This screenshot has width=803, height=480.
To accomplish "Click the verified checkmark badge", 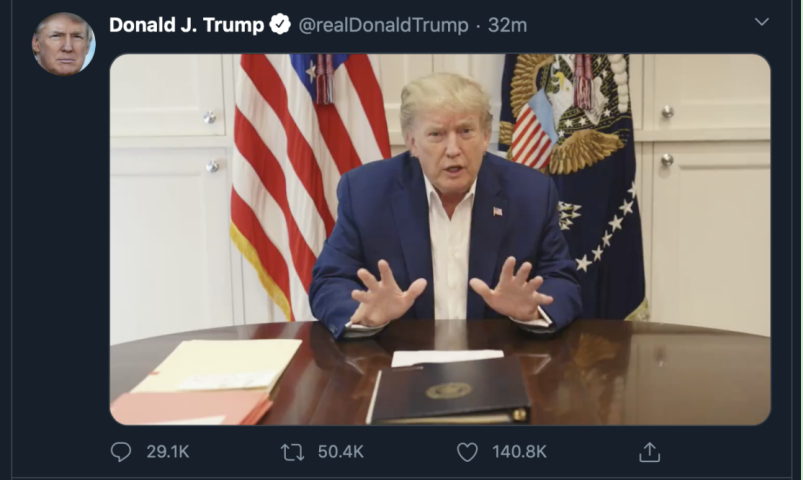I will point(280,24).
